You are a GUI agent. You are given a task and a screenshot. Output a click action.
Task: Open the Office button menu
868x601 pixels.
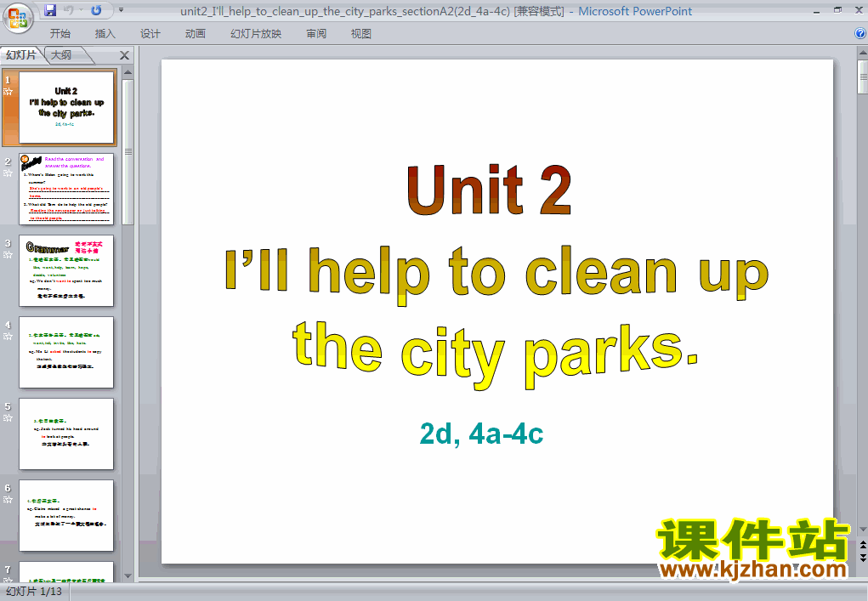(18, 18)
